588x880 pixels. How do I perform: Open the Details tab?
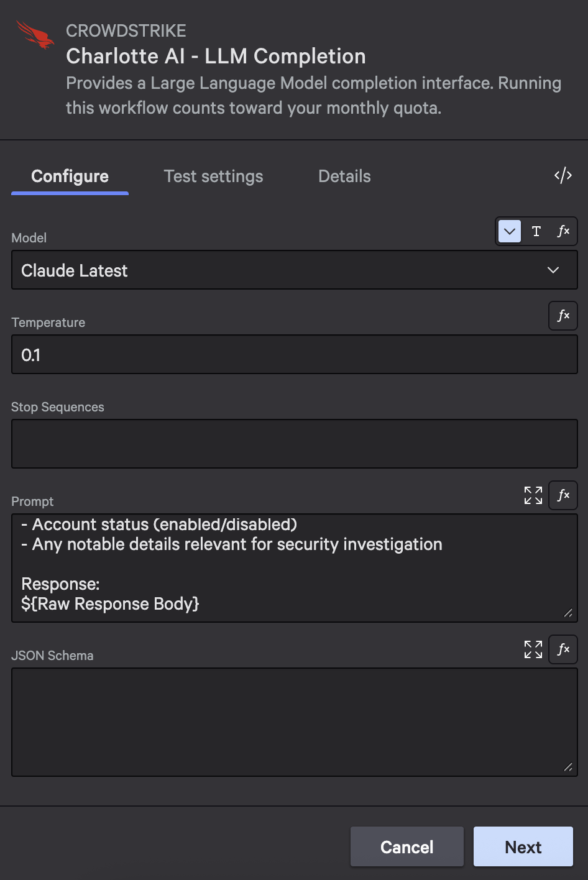[344, 176]
